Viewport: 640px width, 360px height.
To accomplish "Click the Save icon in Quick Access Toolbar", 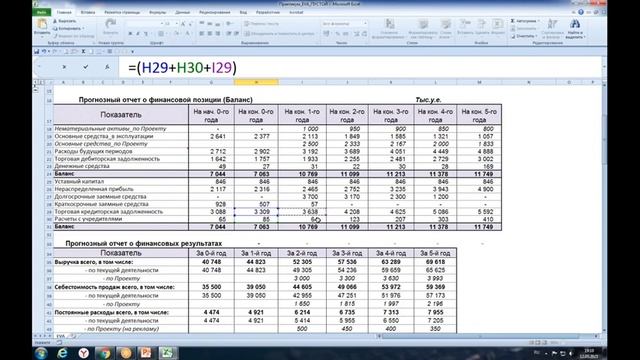I will 37,51.
